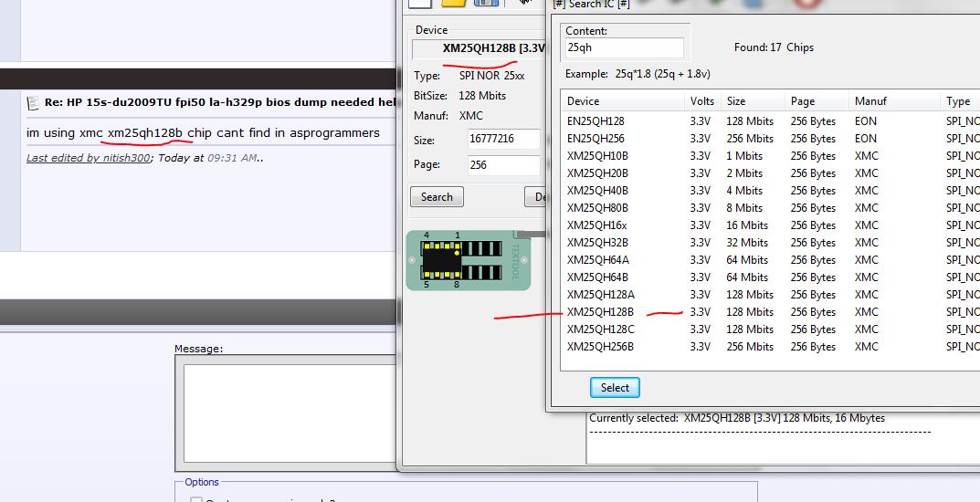Click the Size field showing 16777216
This screenshot has width=980, height=502.
tap(504, 140)
